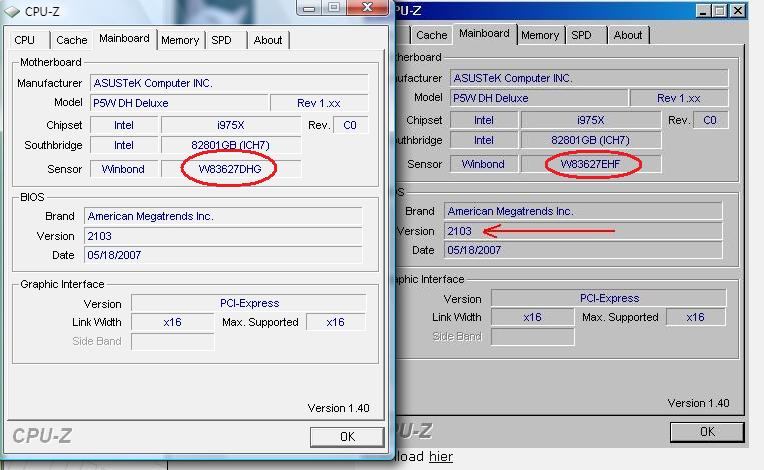Maximize the right CPU-Z window
Image resolution: width=764 pixels, height=470 pixels.
(720, 11)
